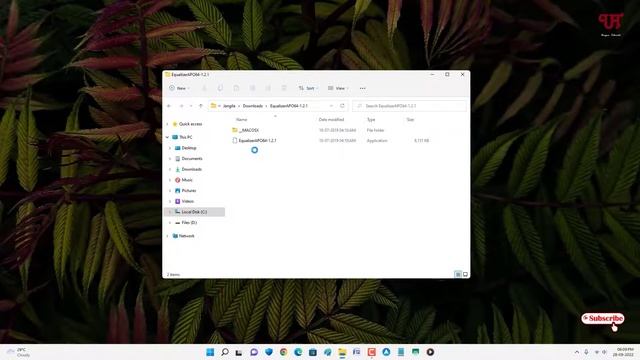Viewport: 640px width, 360px height.
Task: Click the Share toolbar icon
Action: [x=268, y=88]
